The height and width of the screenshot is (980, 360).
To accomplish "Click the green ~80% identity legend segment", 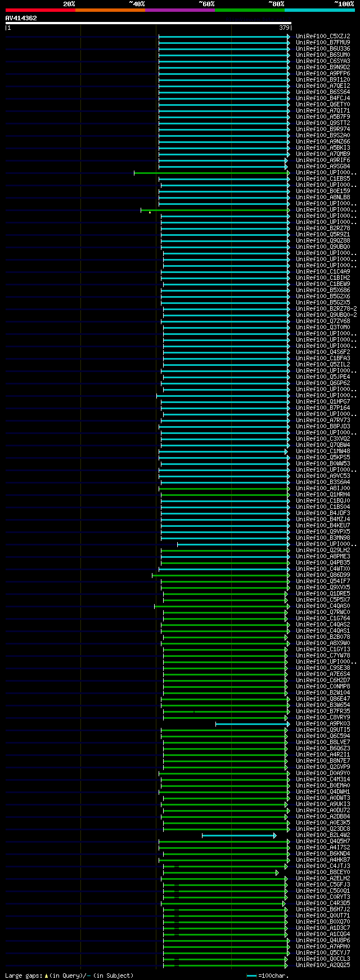I will click(249, 10).
